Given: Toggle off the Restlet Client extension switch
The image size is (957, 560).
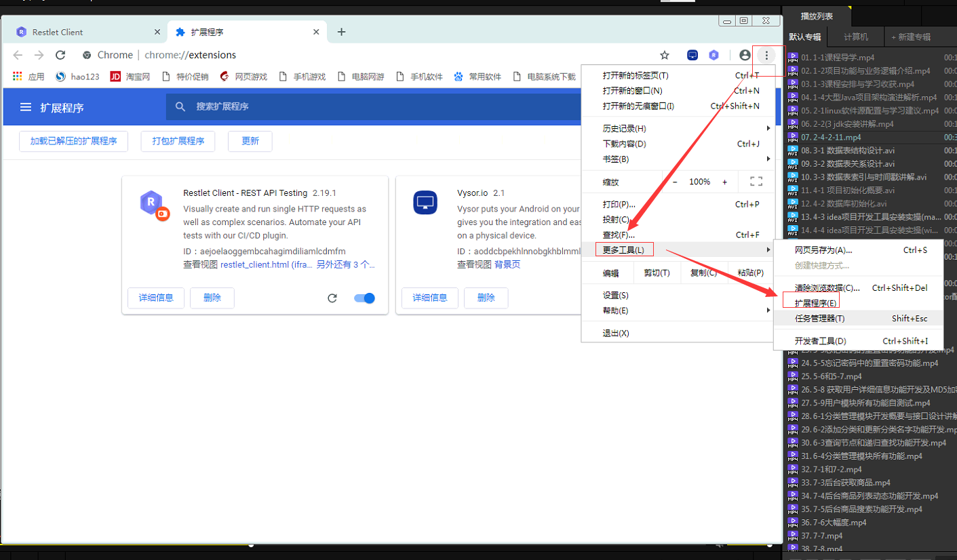Looking at the screenshot, I should (x=365, y=298).
